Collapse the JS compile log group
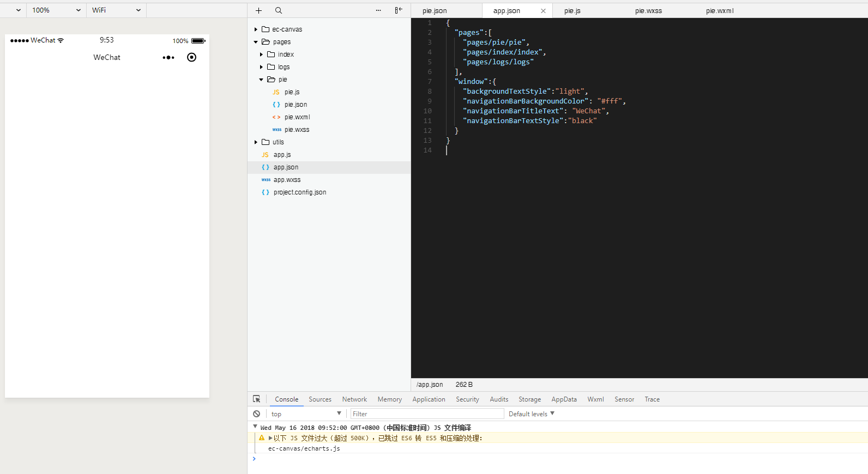The image size is (868, 474). point(255,427)
